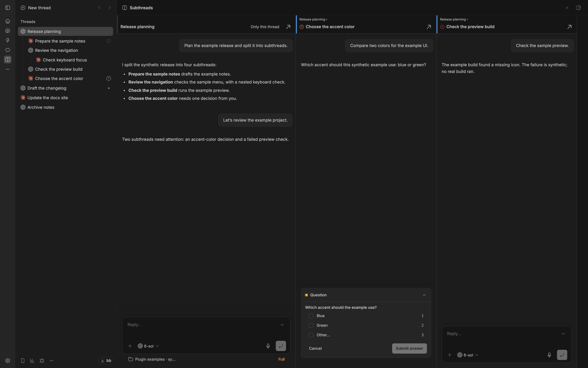The width and height of the screenshot is (588, 368).
Task: Click microphone in Release planning reply box
Action: coord(268,346)
